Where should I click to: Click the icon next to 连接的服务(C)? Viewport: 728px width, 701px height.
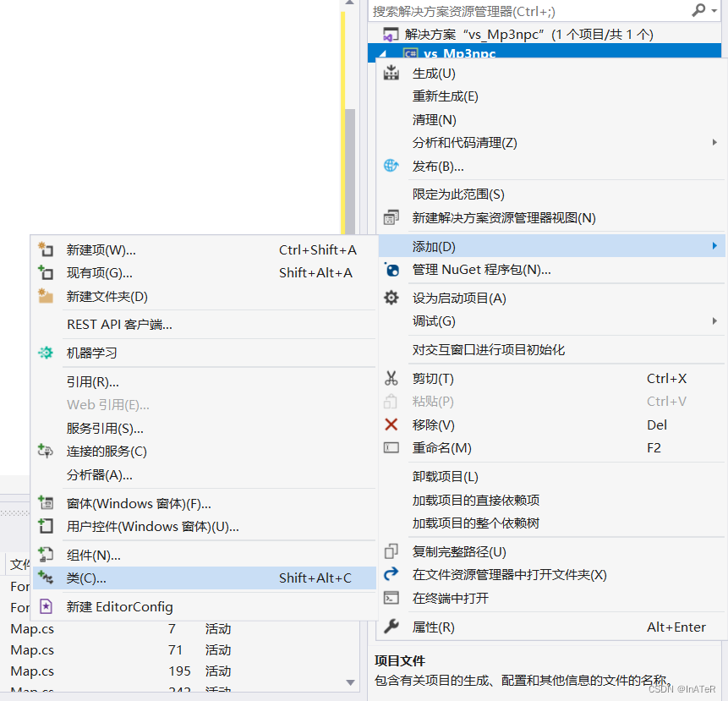pos(46,452)
